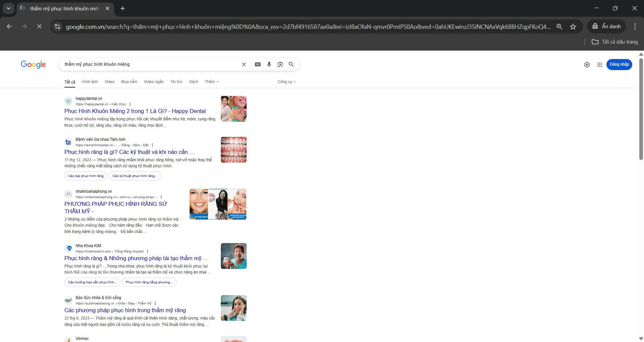This screenshot has width=644, height=342.
Task: Click the Nha Khoa KIM favicon
Action: coord(68,248)
